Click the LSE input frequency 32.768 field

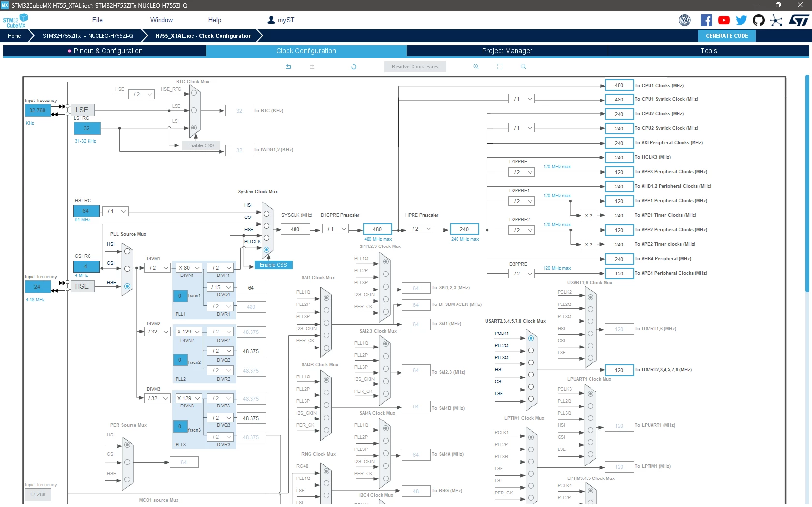click(x=37, y=110)
